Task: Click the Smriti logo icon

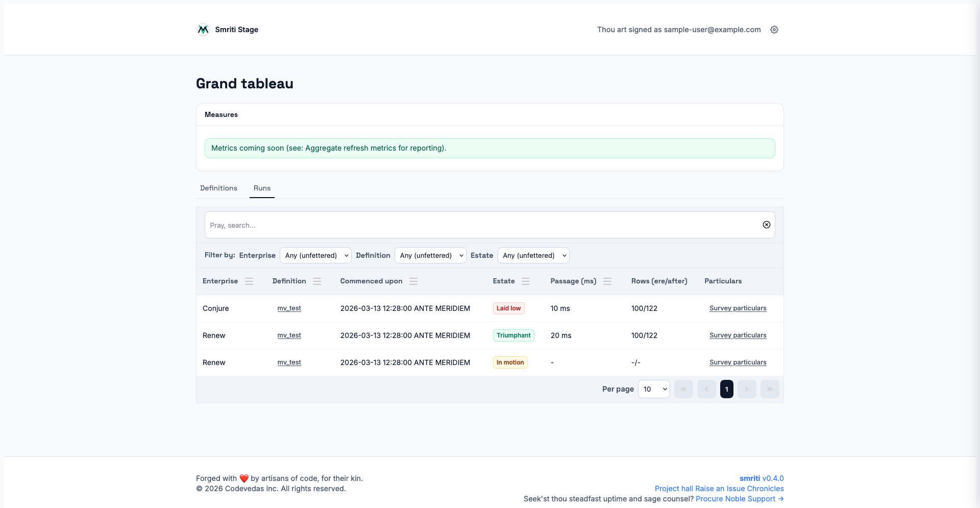Action: [203, 30]
